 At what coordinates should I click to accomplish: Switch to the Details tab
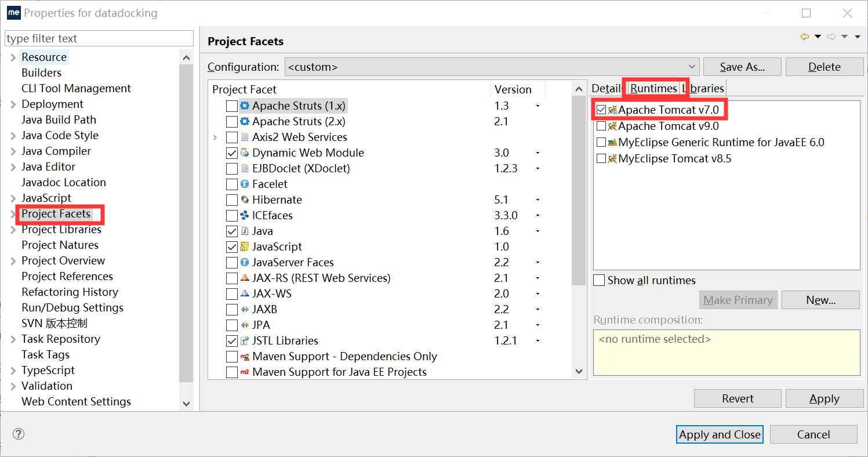click(606, 88)
